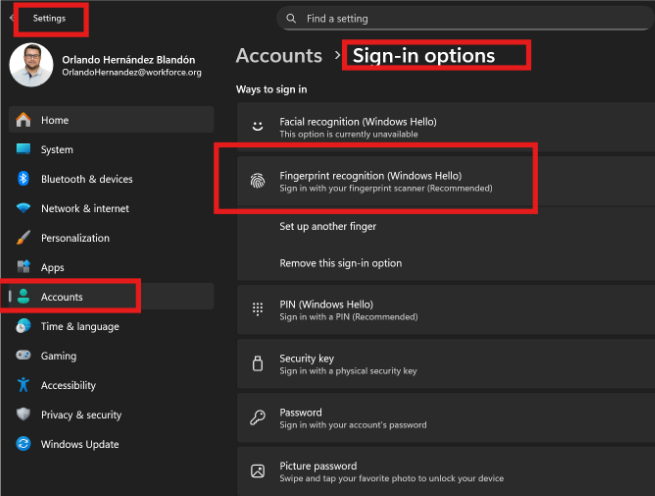
Task: Click the Accessibility figure icon
Action: pyautogui.click(x=24, y=385)
